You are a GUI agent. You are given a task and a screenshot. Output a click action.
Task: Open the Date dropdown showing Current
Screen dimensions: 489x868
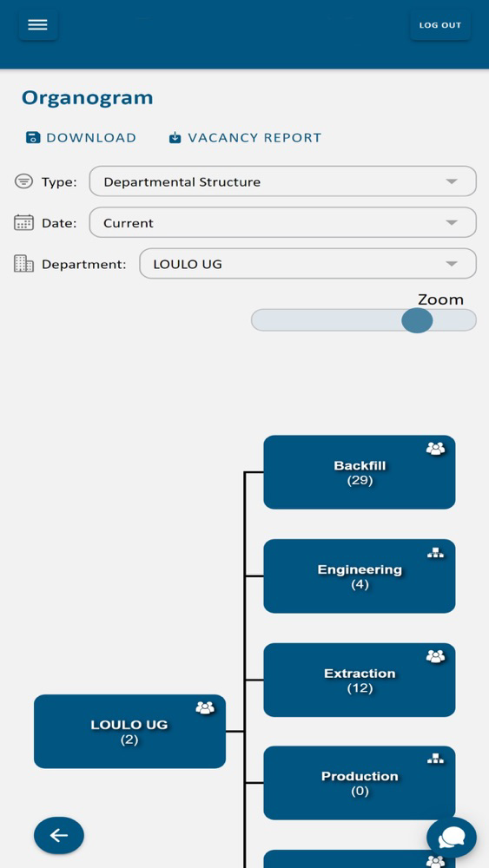282,222
